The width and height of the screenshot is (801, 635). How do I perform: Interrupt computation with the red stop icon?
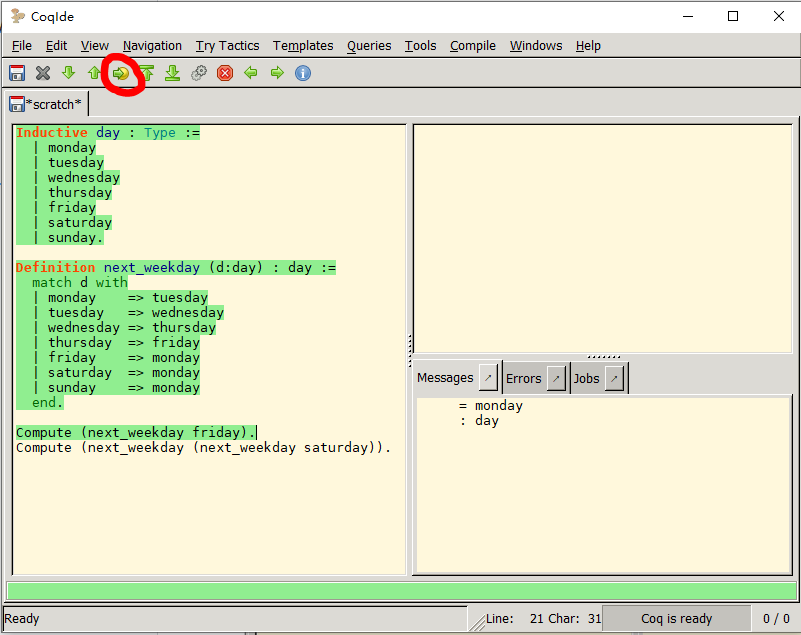coord(225,73)
